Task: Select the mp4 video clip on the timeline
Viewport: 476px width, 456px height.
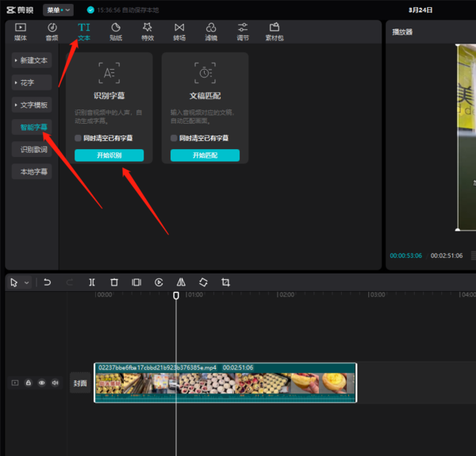Action: [225, 382]
